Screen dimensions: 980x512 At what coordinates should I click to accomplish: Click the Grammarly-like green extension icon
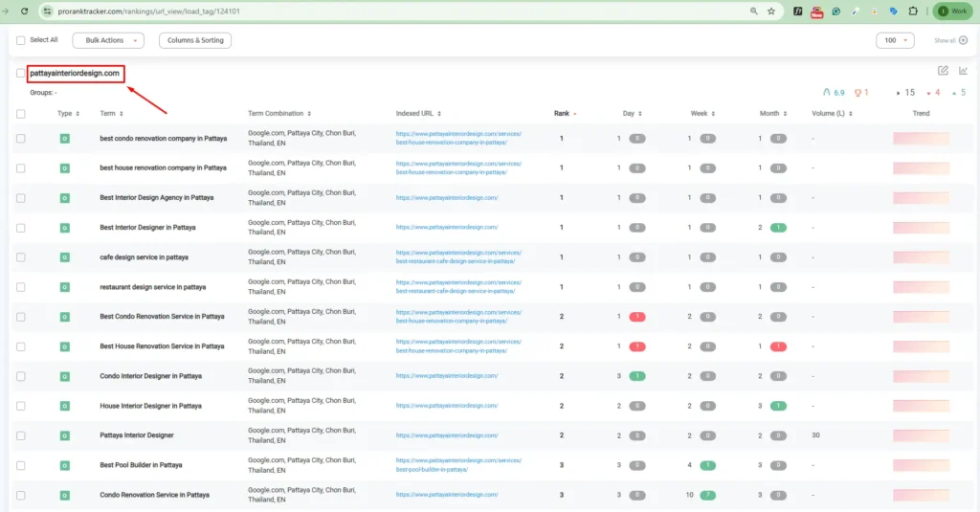tap(836, 11)
